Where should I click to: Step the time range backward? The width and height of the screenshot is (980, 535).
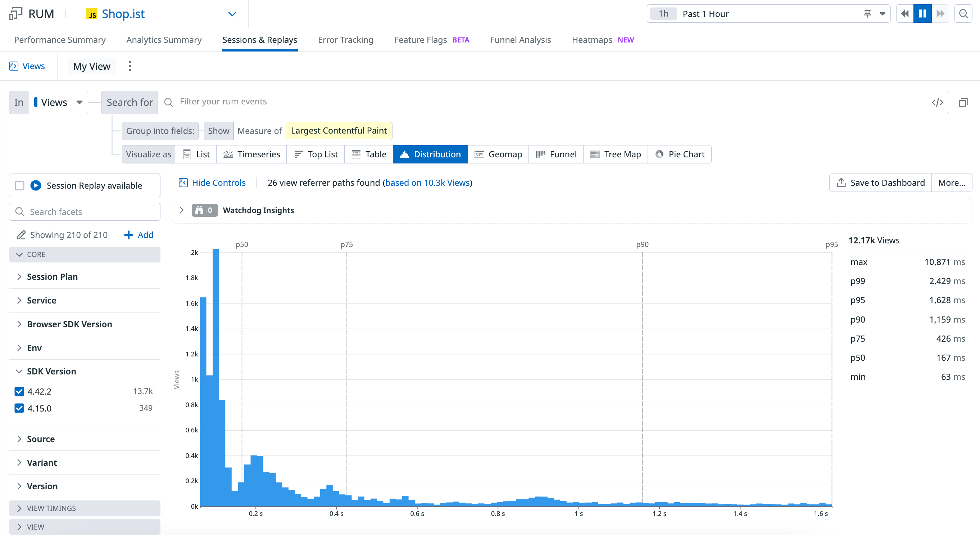(905, 14)
